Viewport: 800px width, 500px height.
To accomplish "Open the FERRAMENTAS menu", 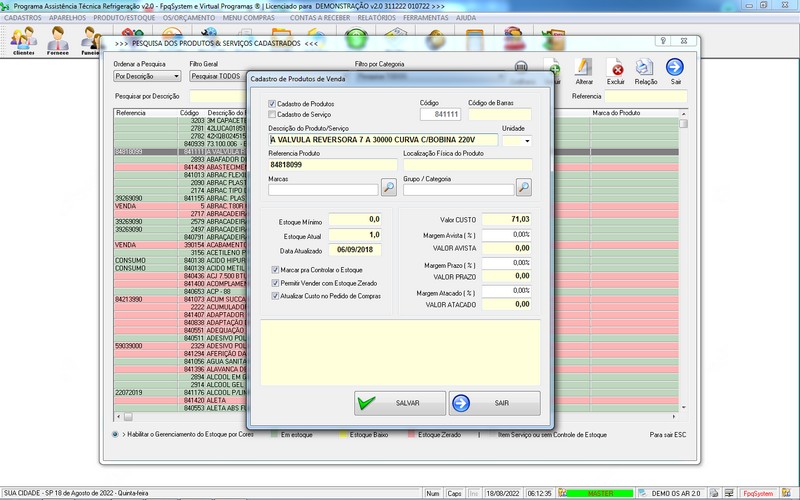I will click(x=426, y=17).
